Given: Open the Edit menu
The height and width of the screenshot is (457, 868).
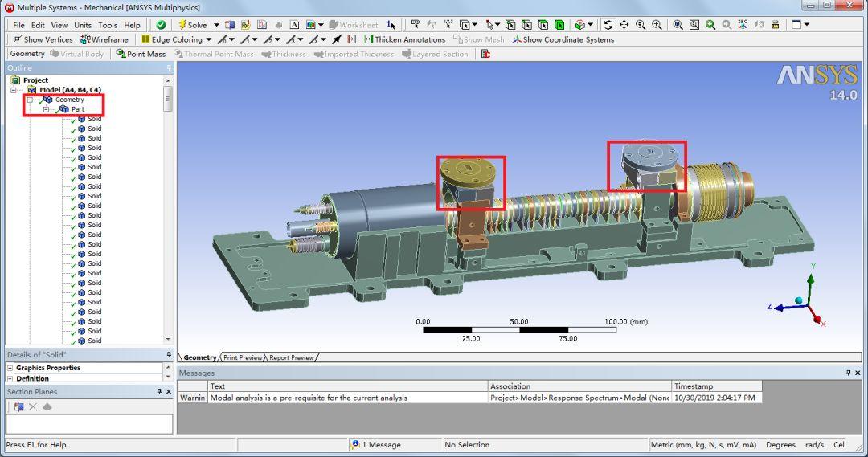Looking at the screenshot, I should point(38,25).
